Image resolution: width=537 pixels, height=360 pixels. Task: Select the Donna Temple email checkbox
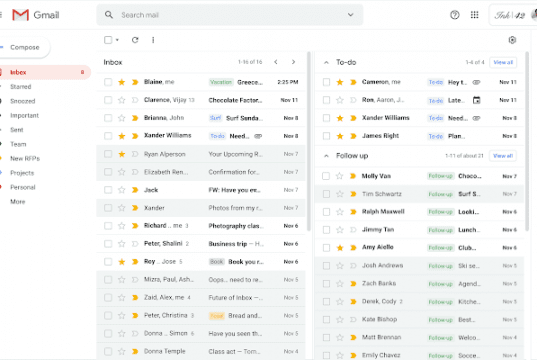[x=108, y=351]
